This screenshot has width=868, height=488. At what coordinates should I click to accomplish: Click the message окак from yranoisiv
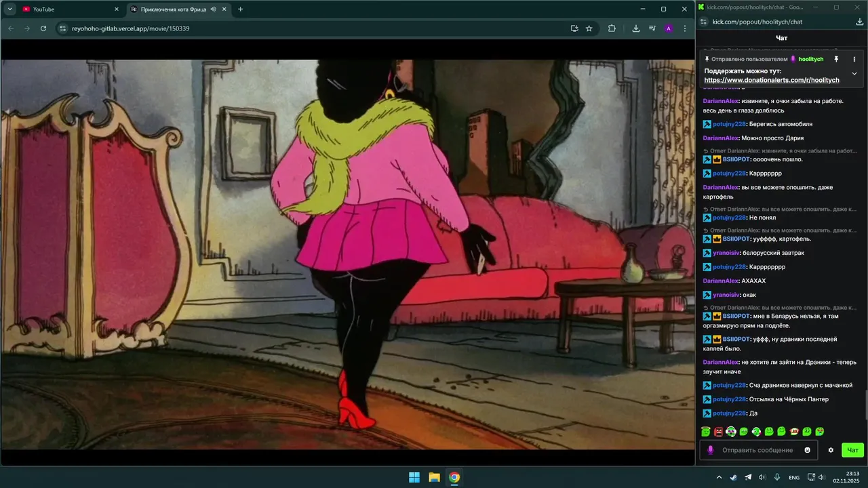coord(749,295)
